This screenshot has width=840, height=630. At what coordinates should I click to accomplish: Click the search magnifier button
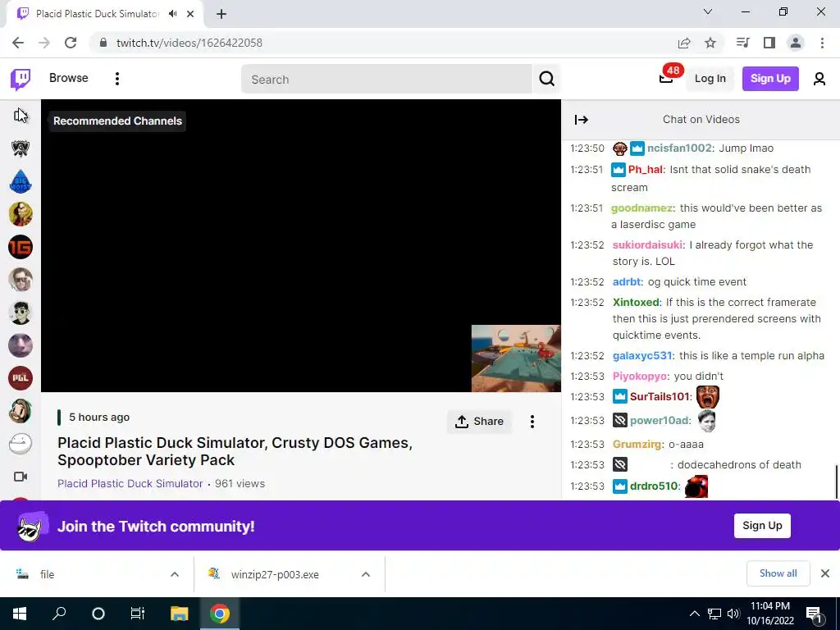546,80
